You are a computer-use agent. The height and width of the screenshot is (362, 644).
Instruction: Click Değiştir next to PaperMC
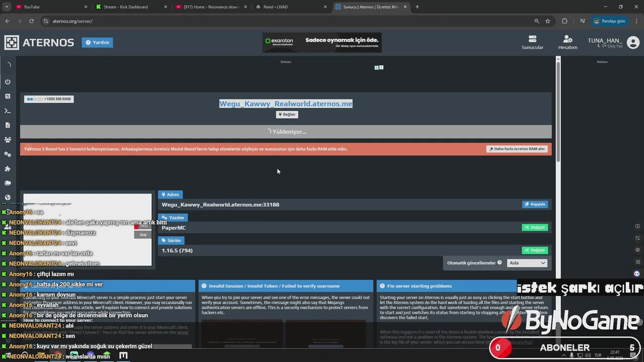(535, 227)
